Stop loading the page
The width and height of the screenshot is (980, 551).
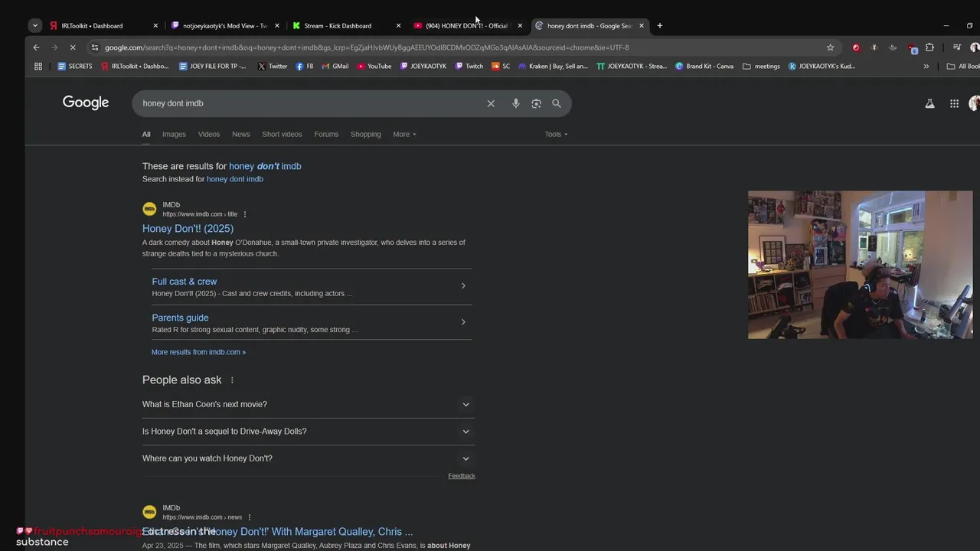[x=73, y=47]
